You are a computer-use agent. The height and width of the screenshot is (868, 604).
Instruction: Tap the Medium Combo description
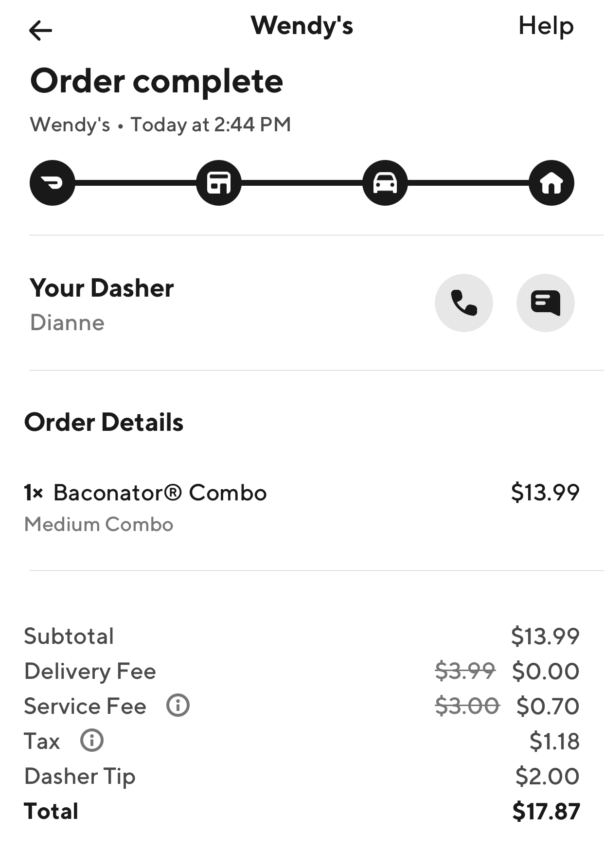click(x=99, y=525)
